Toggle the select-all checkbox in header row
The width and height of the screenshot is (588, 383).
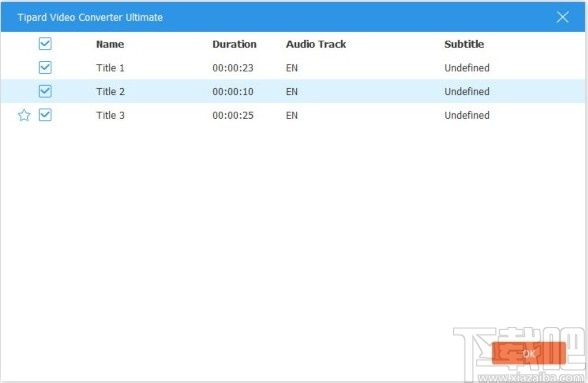click(x=45, y=44)
